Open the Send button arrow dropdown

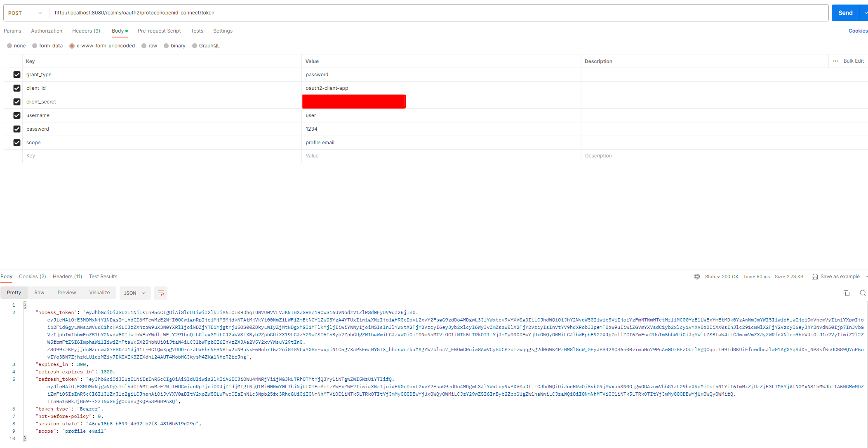pos(865,13)
